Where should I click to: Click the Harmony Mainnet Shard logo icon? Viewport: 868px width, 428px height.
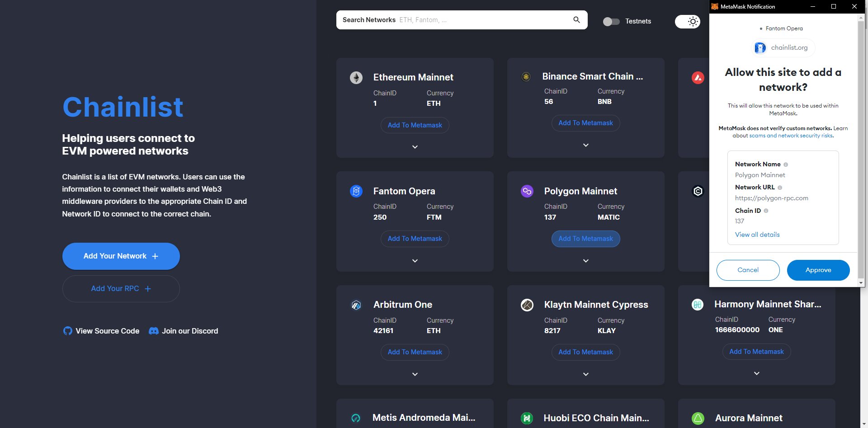(x=698, y=305)
